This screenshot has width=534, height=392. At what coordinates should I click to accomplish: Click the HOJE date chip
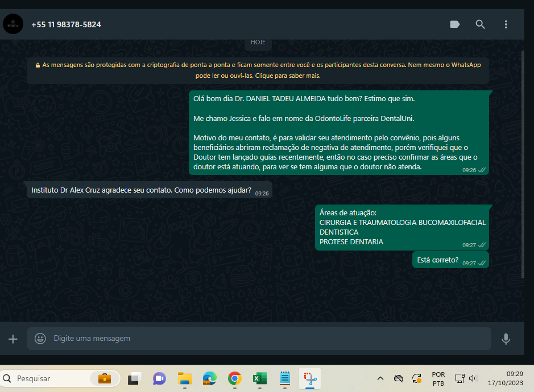click(x=258, y=43)
